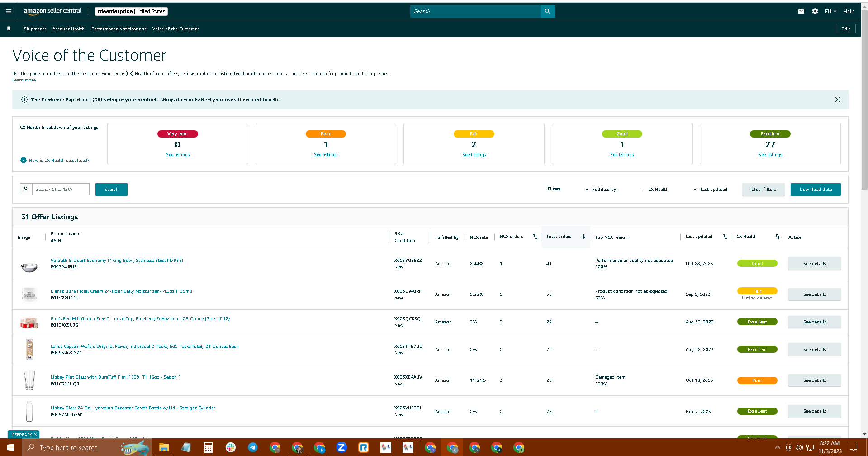See listings under Very poor

pos(178,155)
